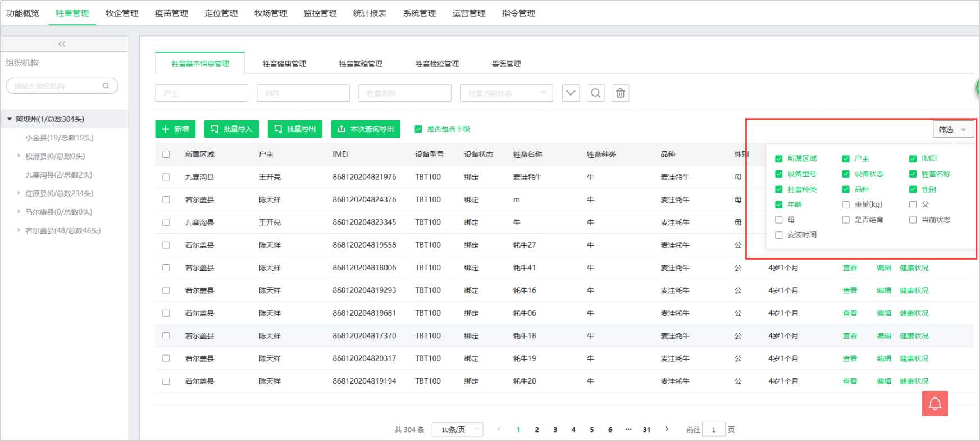Click the 批量导出 button
The image size is (980, 441).
(295, 129)
